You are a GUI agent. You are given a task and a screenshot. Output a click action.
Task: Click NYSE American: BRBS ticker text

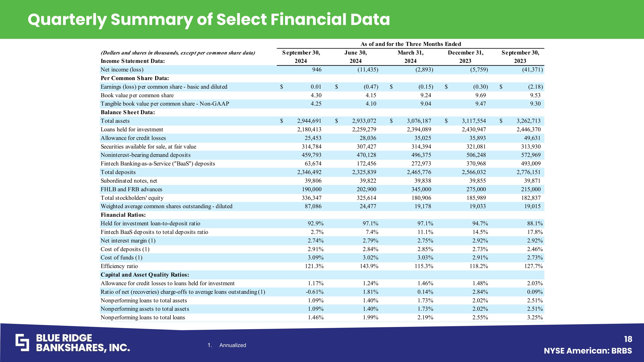[x=588, y=351]
